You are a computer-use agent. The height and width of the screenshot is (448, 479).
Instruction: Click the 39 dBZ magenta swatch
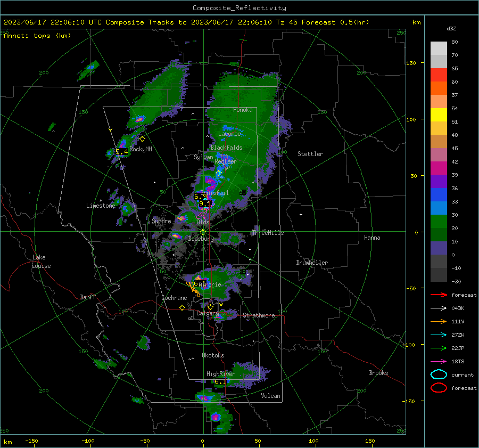coord(439,168)
